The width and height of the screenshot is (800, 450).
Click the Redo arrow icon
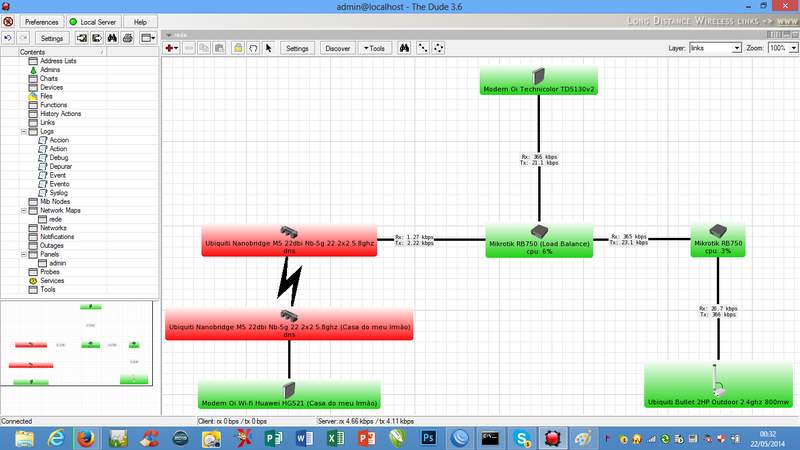[23, 38]
